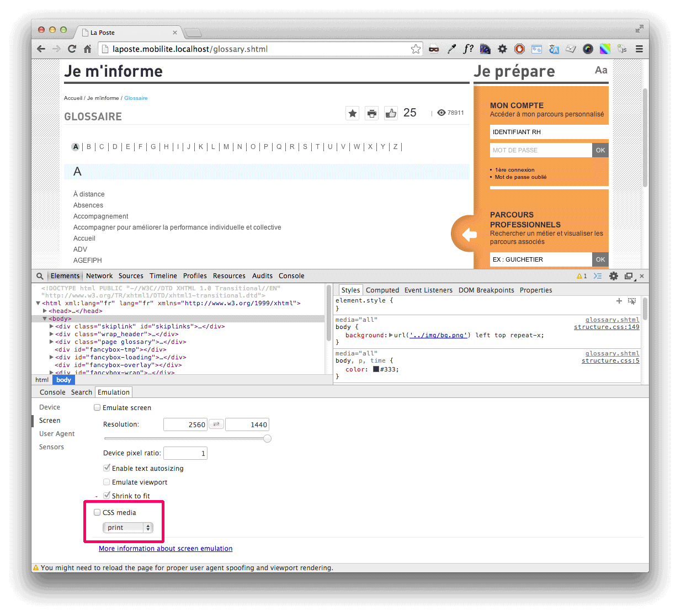Change DevTools dock position icon
The height and width of the screenshot is (616, 681).
point(629,276)
